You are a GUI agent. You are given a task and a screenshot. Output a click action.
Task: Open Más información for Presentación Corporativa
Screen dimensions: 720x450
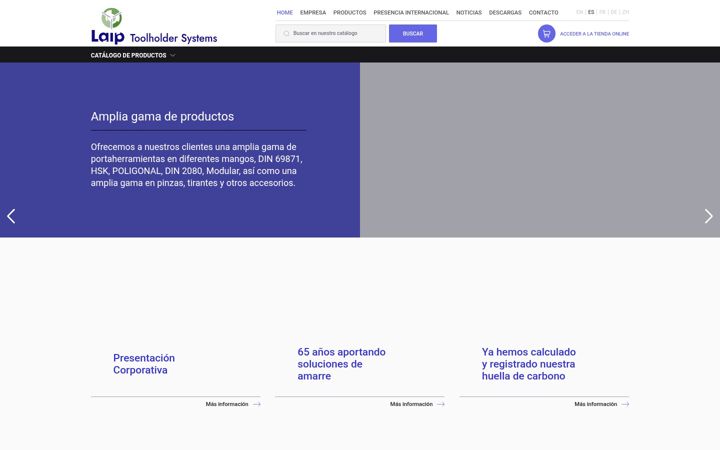227,404
